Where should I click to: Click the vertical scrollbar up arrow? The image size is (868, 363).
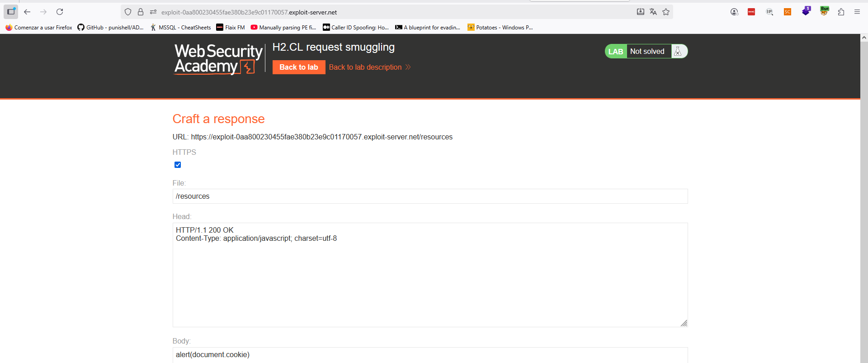864,38
